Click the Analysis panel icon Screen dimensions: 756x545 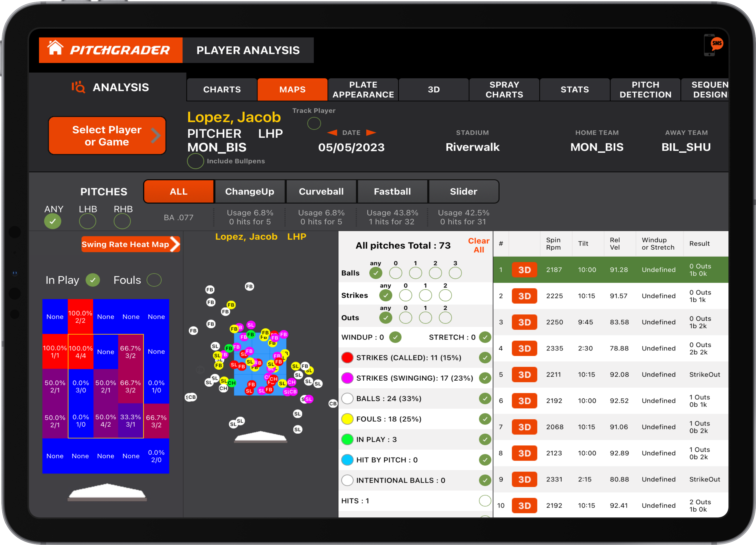79,87
